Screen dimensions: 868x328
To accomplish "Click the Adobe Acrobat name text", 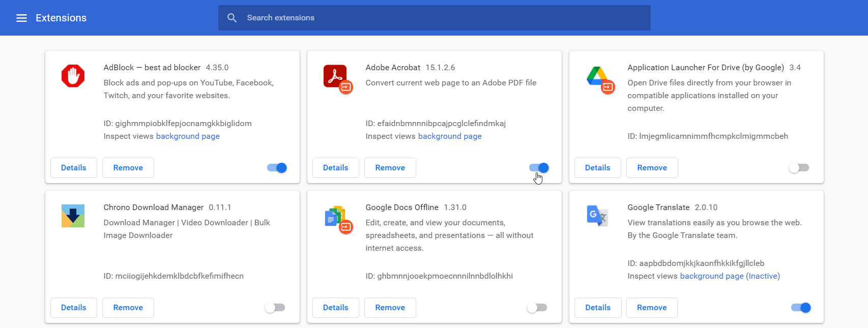I will (393, 68).
